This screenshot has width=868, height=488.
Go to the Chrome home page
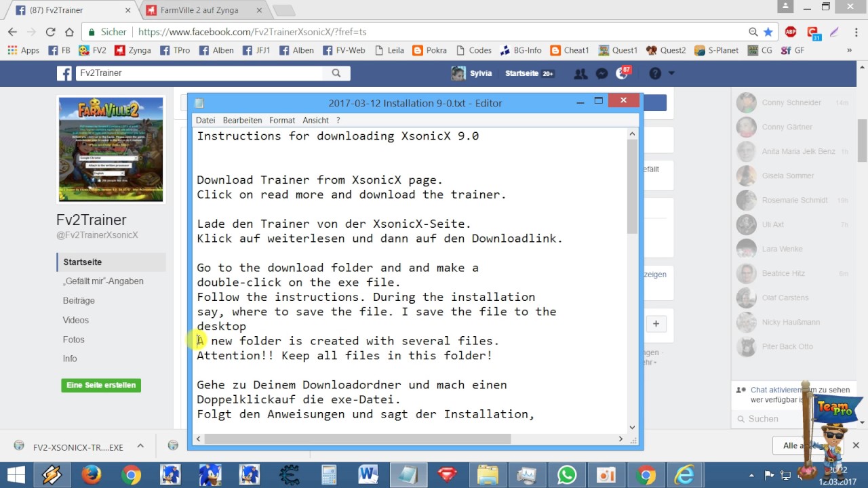[69, 32]
